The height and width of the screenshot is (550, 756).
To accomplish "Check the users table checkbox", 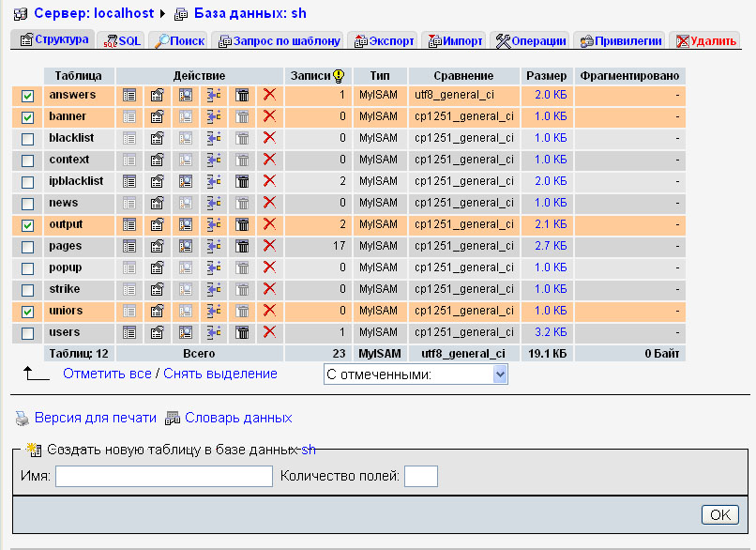I will (27, 333).
